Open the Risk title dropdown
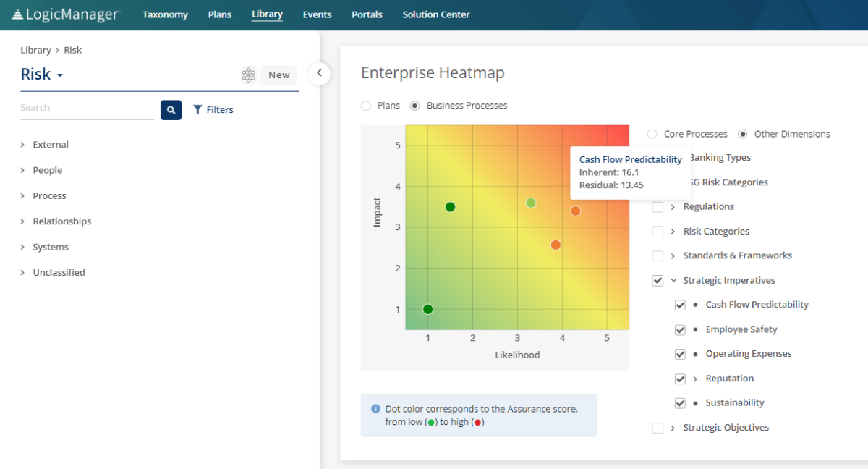Screen dimensions: 868x469 click(60, 75)
